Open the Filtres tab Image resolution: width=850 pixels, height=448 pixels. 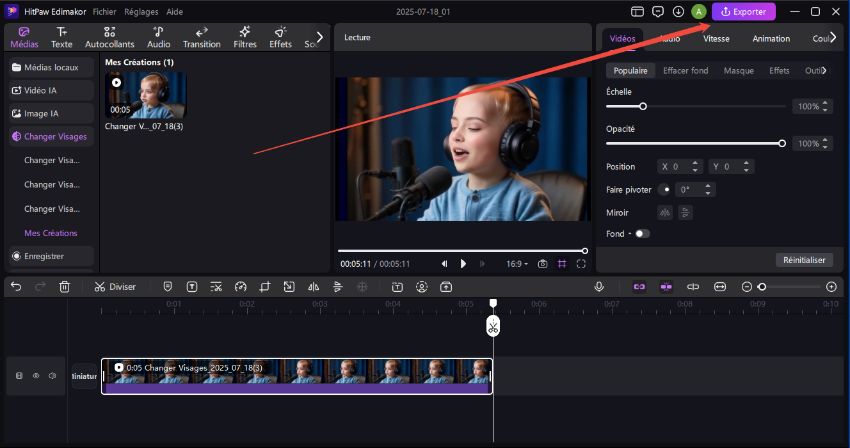[x=245, y=37]
